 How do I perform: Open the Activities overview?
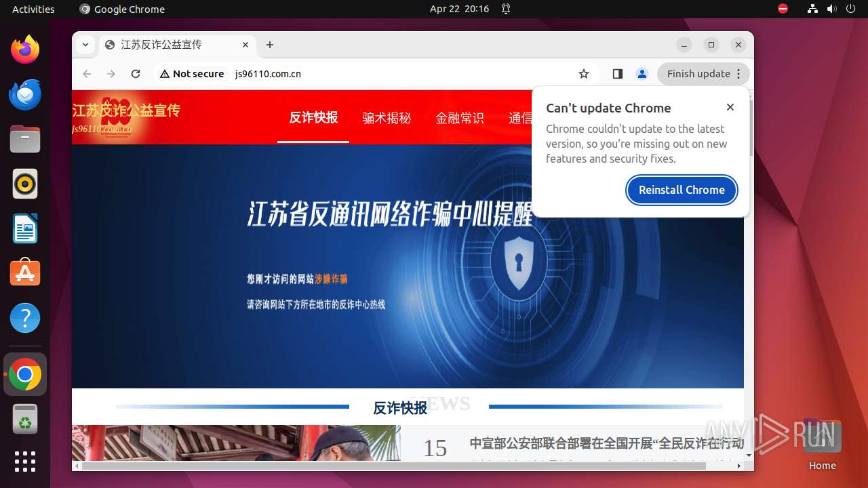pos(33,9)
